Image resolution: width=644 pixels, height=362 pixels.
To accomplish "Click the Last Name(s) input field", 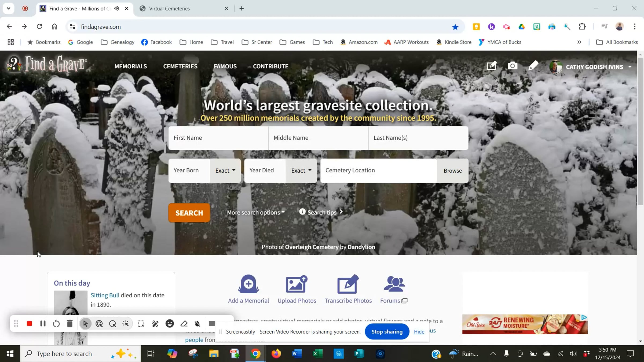I will pos(418,138).
